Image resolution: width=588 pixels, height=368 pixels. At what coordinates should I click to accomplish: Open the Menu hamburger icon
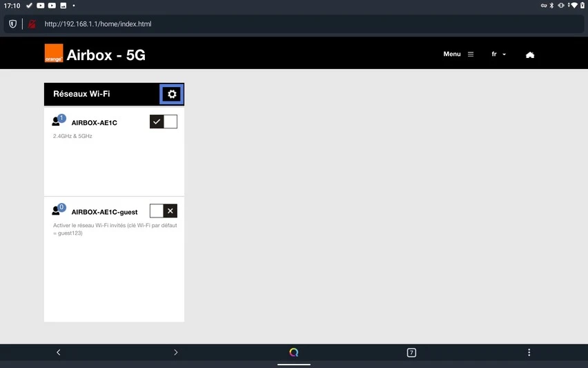point(471,55)
